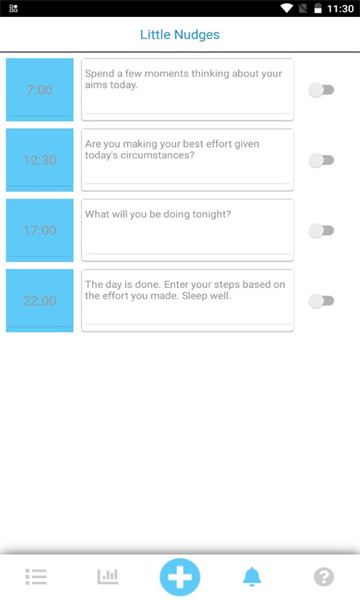Select the bell nudges icon
This screenshot has height=600, width=360.
[252, 577]
